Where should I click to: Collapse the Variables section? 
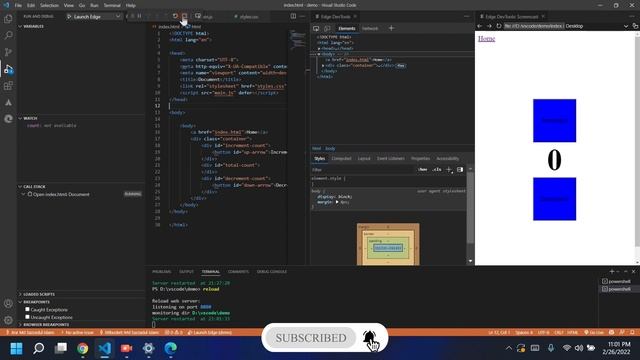(x=81, y=27)
